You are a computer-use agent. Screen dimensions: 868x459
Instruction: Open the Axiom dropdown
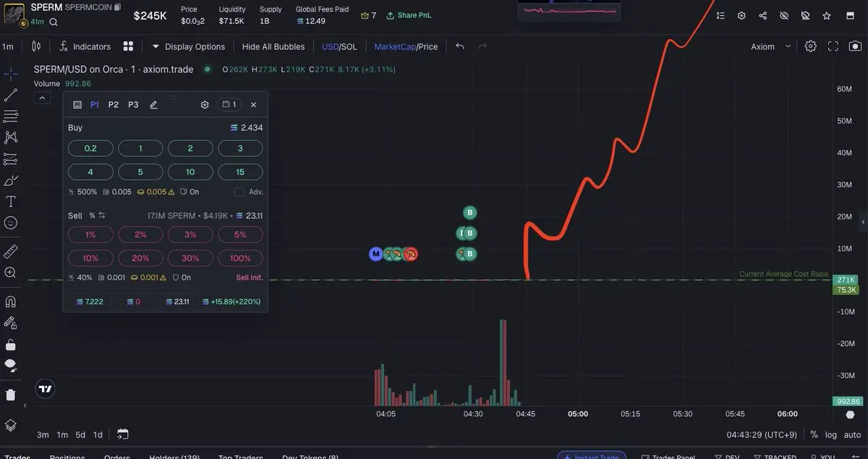(771, 46)
